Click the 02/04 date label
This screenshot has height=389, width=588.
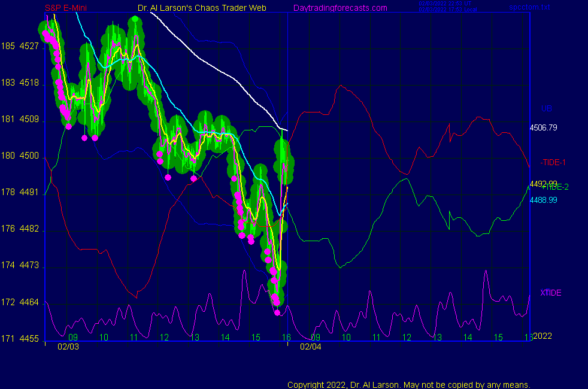tap(311, 347)
